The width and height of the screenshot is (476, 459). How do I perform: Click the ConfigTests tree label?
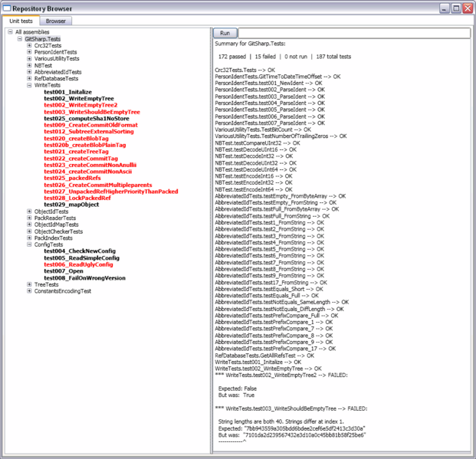pos(48,244)
